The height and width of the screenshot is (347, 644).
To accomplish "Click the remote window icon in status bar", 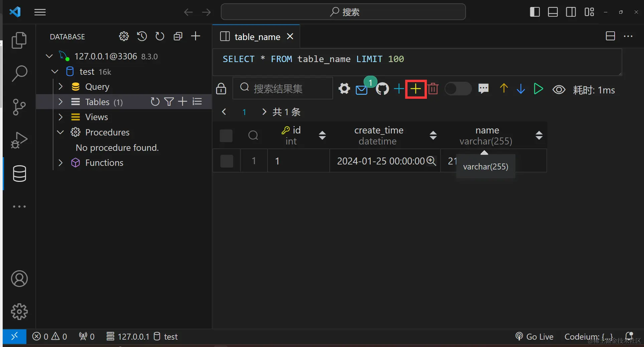I will click(14, 336).
